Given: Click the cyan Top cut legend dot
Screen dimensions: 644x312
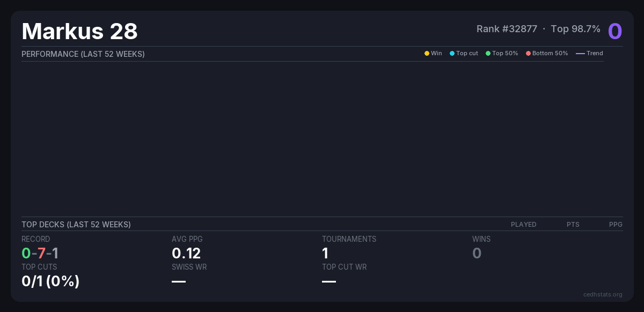Looking at the screenshot, I should click(452, 54).
